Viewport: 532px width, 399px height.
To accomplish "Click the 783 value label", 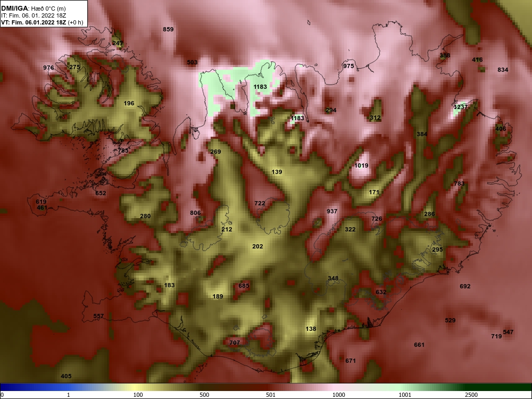I will [459, 184].
